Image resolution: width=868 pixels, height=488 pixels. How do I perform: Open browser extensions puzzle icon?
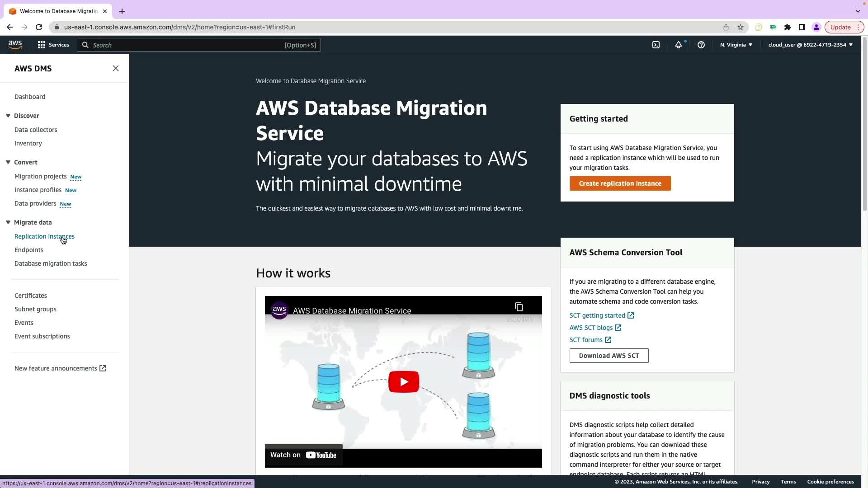[788, 27]
